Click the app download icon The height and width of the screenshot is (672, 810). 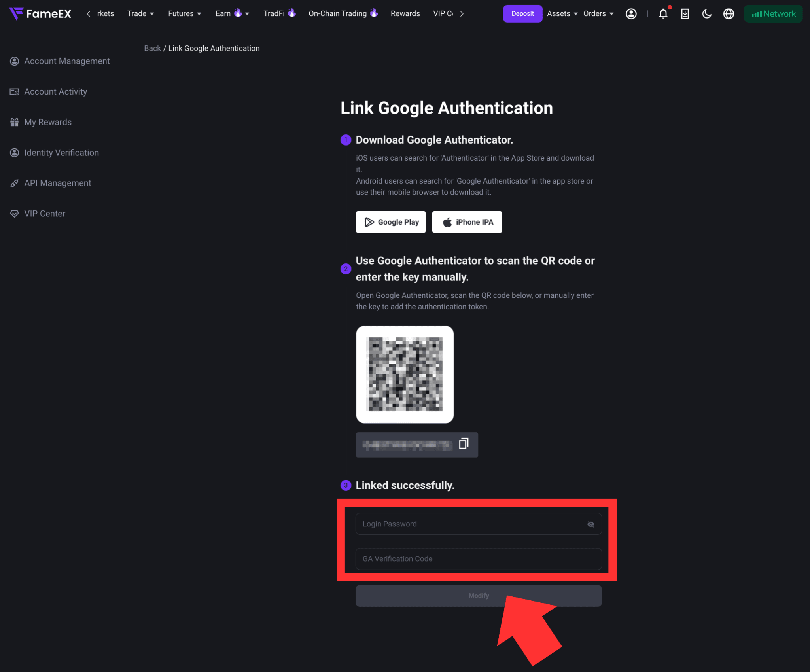[x=685, y=14]
